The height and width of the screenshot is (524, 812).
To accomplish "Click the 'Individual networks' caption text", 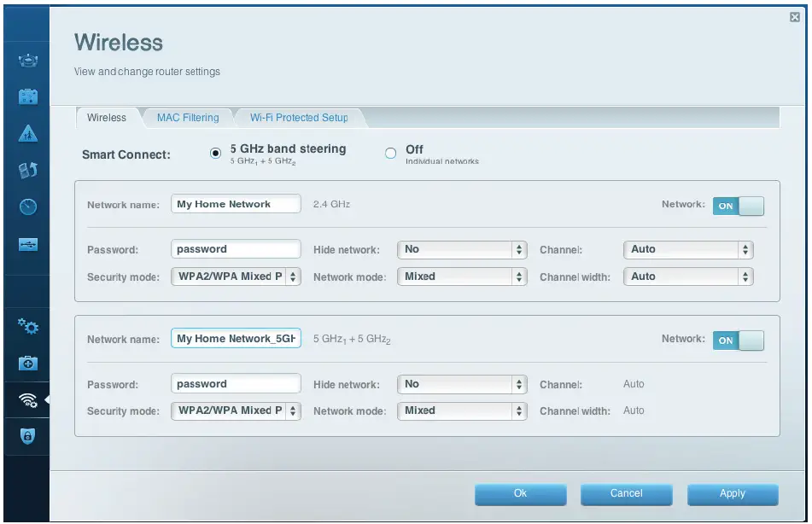I will (x=441, y=161).
